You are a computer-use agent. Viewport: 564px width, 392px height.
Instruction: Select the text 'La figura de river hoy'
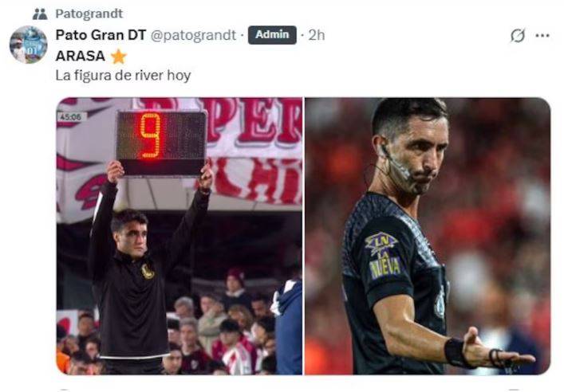pos(123,76)
